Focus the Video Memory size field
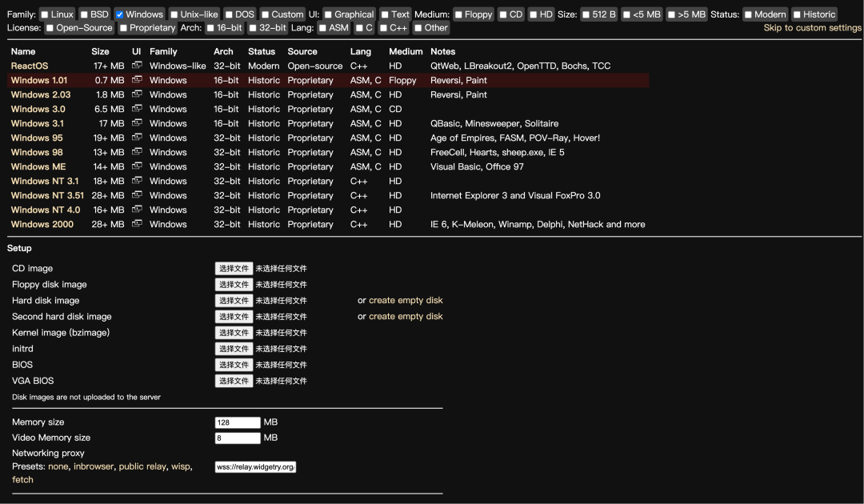864x504 pixels. [238, 438]
